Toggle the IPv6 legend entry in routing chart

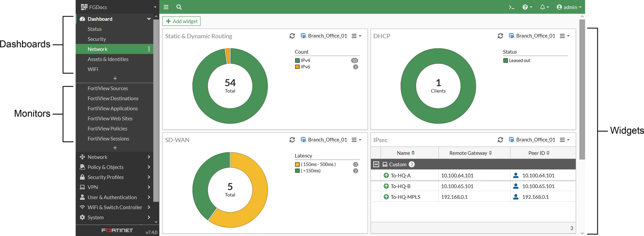point(305,67)
